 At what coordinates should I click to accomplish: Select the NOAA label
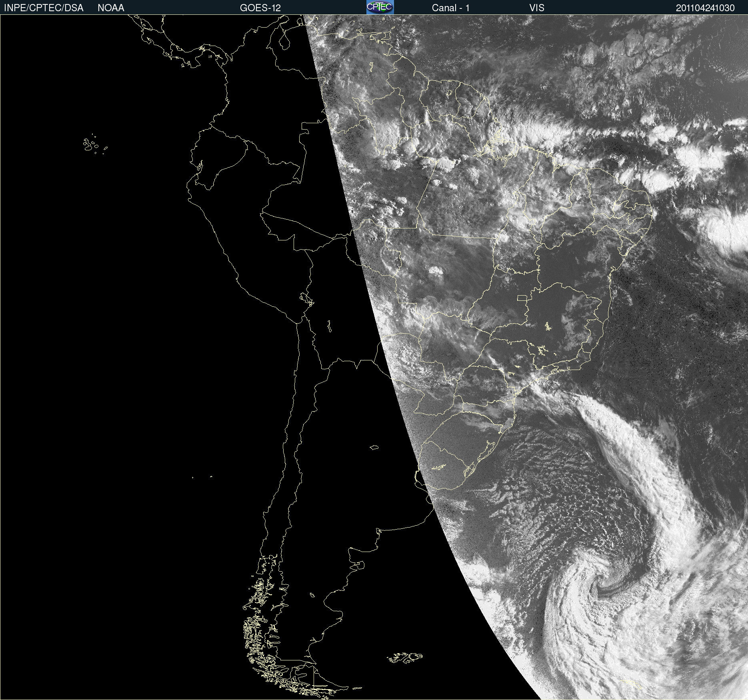[111, 8]
